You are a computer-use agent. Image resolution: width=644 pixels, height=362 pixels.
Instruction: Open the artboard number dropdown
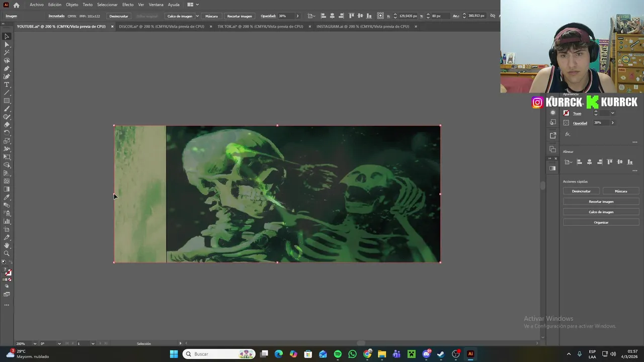pyautogui.click(x=93, y=343)
